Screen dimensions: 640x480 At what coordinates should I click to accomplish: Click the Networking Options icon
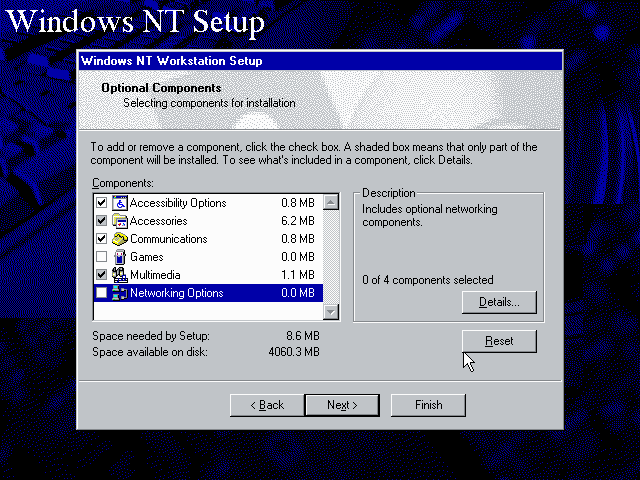[119, 293]
